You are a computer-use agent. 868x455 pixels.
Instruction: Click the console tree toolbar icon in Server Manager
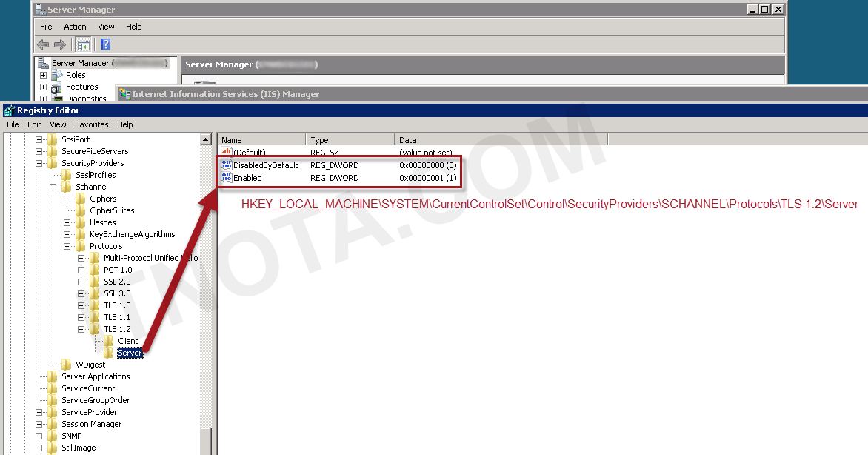pyautogui.click(x=83, y=44)
